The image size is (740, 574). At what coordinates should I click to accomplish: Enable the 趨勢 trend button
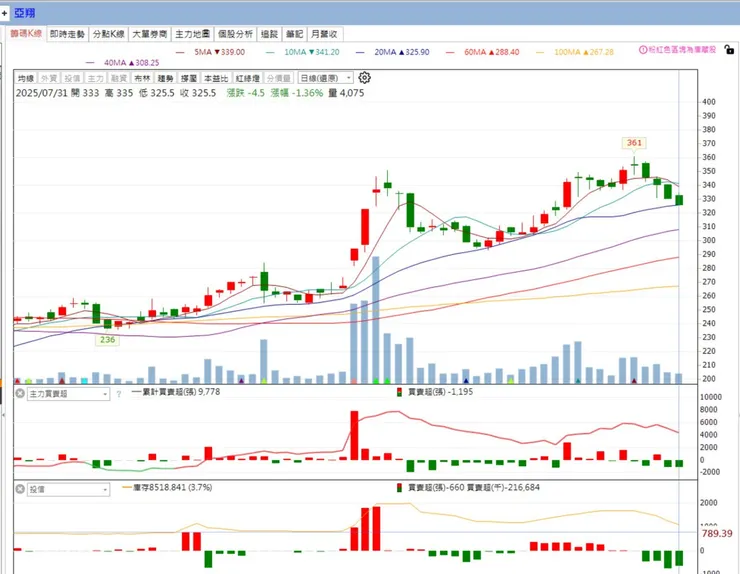pyautogui.click(x=165, y=78)
